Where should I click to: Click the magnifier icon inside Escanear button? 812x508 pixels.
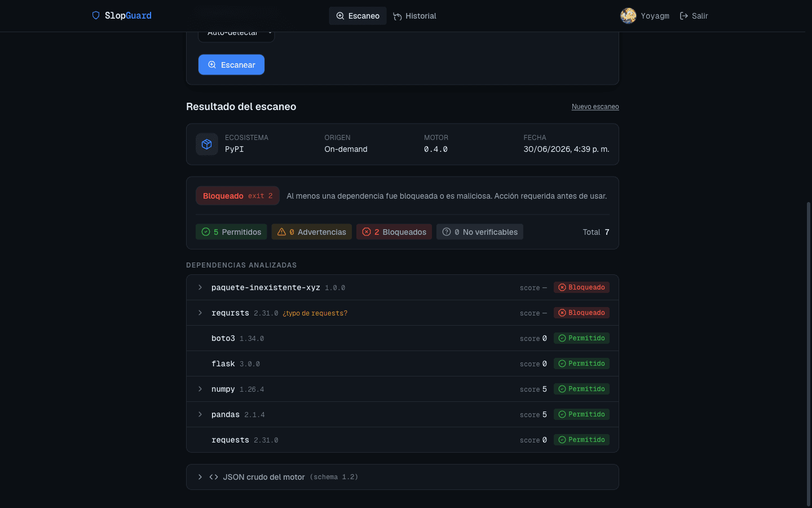(x=212, y=65)
